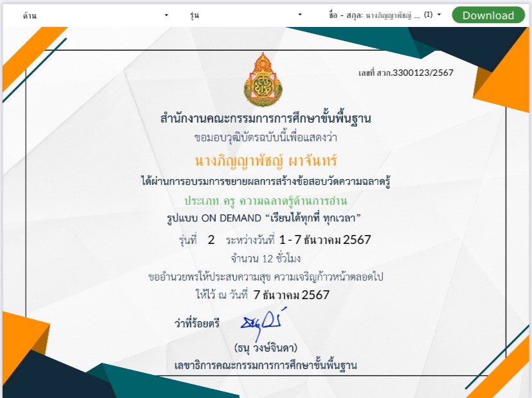This screenshot has height=398, width=532.
Task: Open the ด้าน dropdown arrow
Action: point(166,15)
